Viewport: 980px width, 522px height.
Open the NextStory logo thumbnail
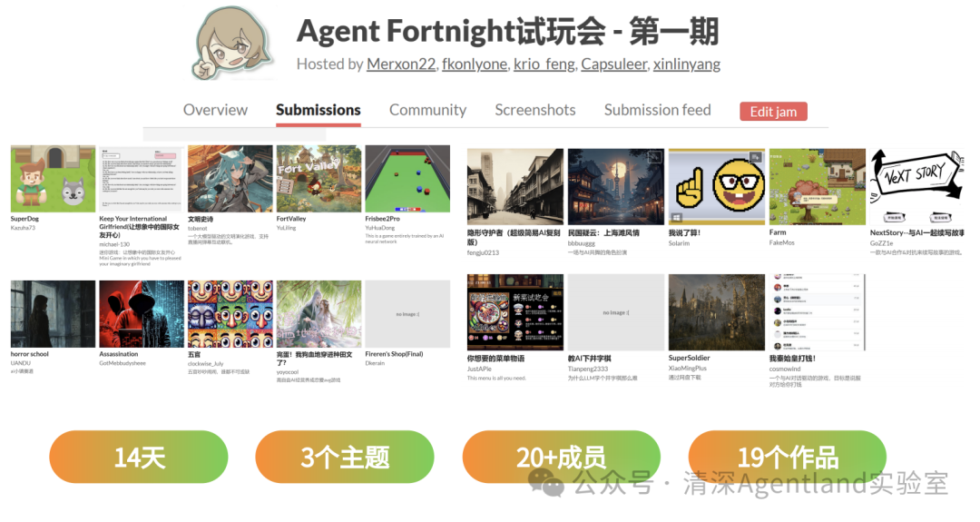pos(916,186)
